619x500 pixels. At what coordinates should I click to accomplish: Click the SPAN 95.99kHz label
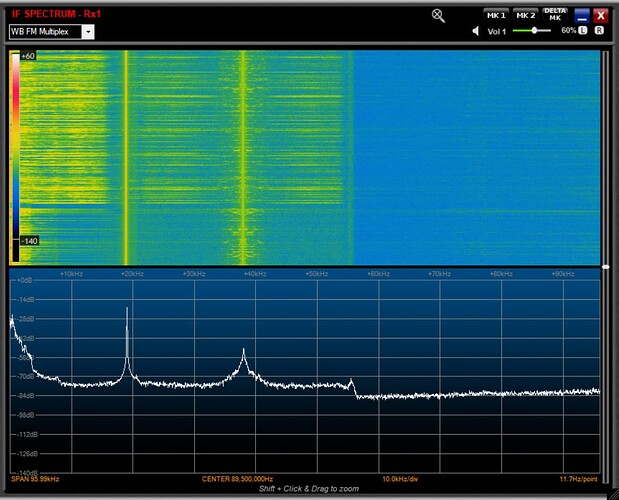pyautogui.click(x=34, y=479)
